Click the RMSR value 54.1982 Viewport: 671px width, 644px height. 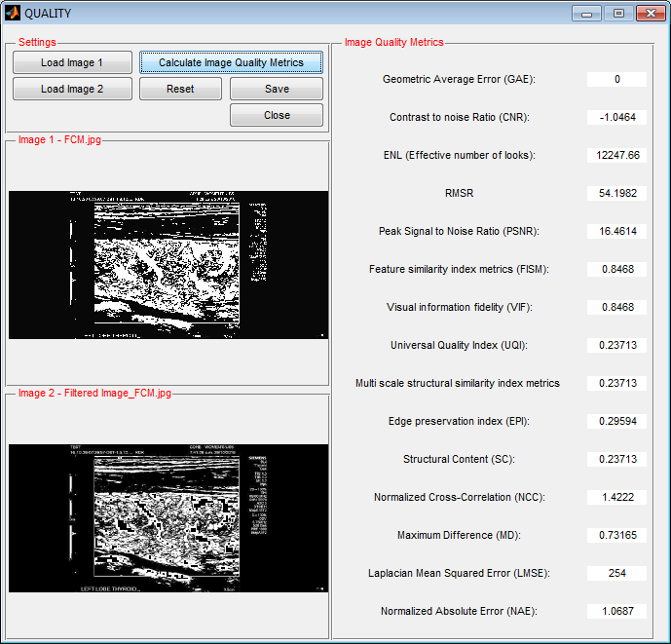click(616, 193)
